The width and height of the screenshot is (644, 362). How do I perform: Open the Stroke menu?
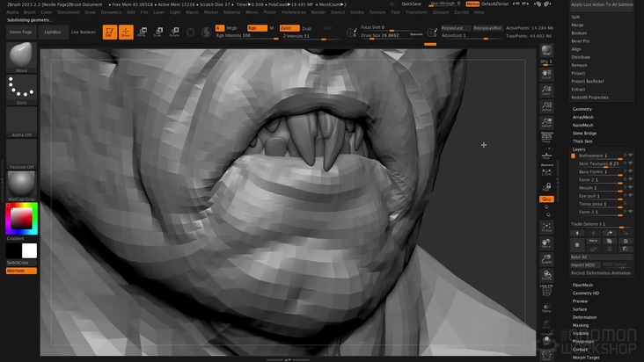[356, 12]
